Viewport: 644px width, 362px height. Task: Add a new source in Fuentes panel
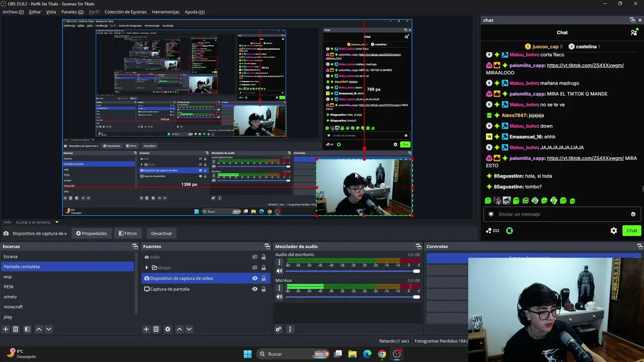146,329
